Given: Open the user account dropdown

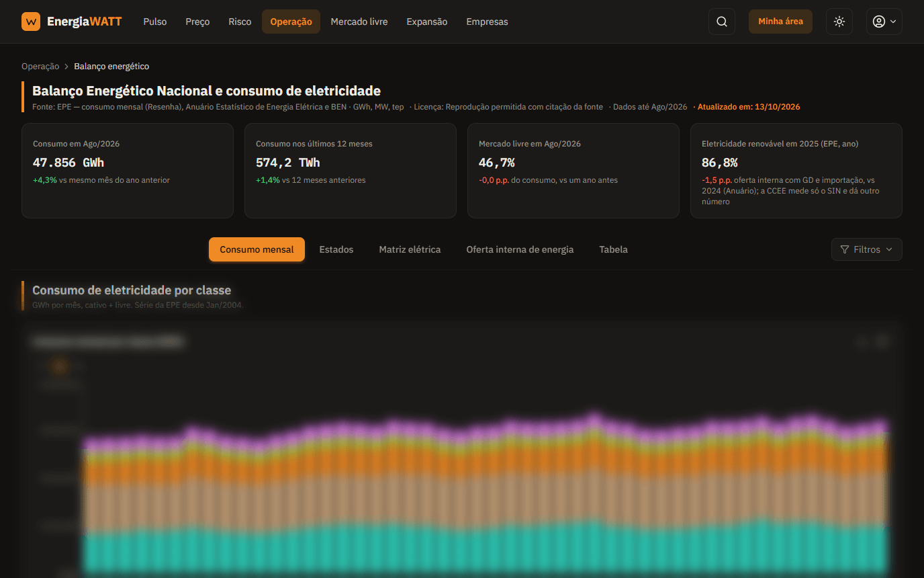Looking at the screenshot, I should [884, 22].
